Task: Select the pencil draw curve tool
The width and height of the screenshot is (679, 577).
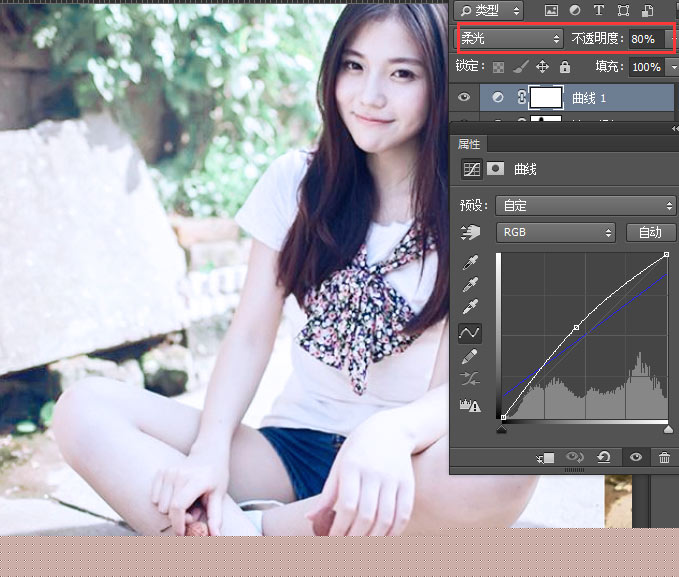Action: (x=471, y=356)
